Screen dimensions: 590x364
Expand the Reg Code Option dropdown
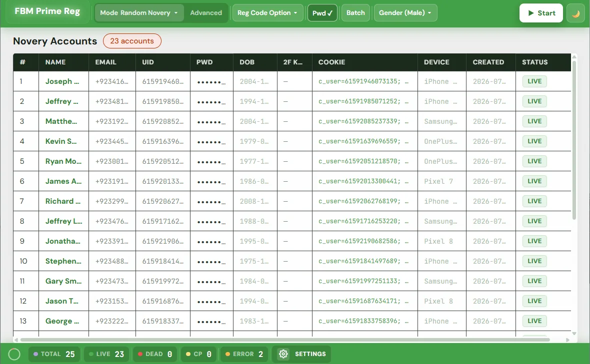point(267,13)
